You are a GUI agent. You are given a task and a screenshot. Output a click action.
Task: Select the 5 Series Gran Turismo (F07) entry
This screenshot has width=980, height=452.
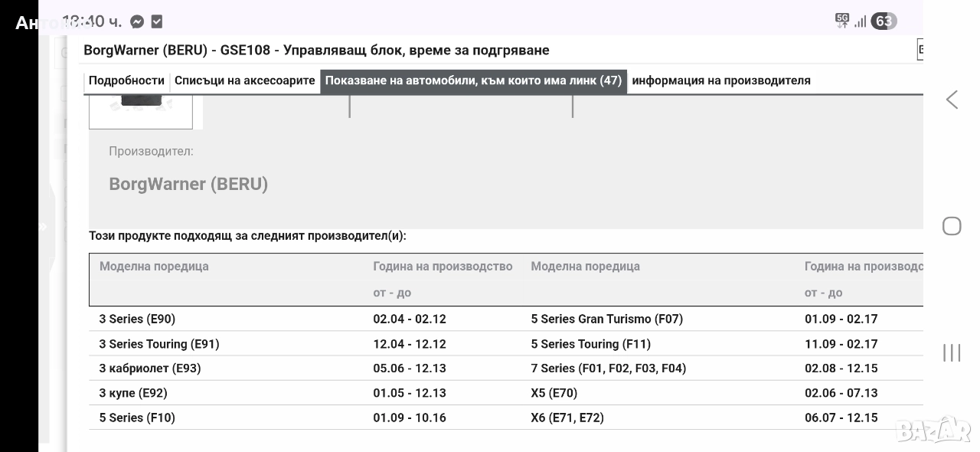[606, 319]
